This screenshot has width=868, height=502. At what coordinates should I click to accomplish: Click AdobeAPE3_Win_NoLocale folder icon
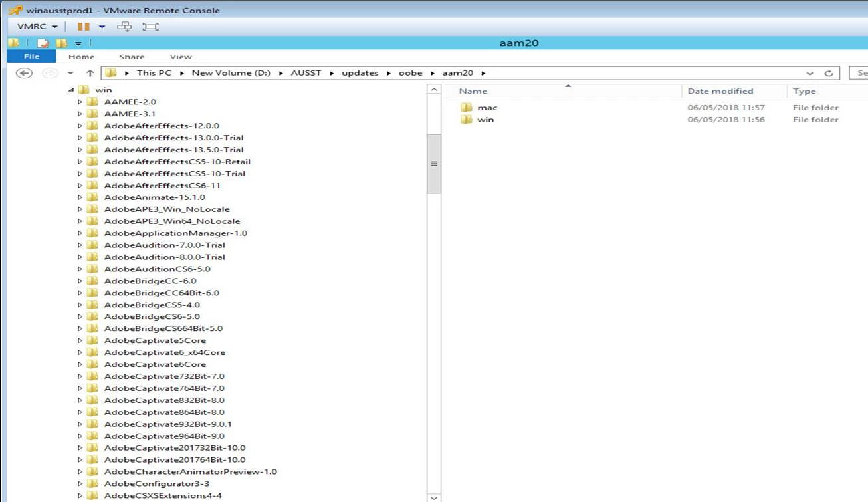93,209
